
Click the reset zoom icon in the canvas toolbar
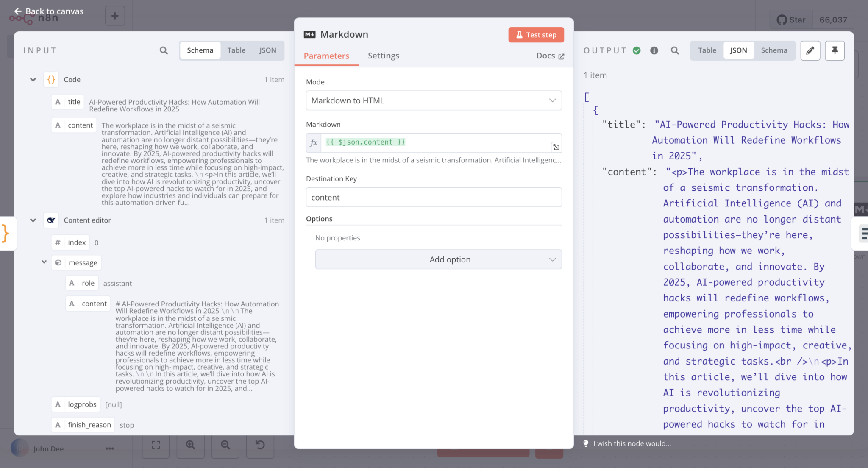pyautogui.click(x=260, y=445)
